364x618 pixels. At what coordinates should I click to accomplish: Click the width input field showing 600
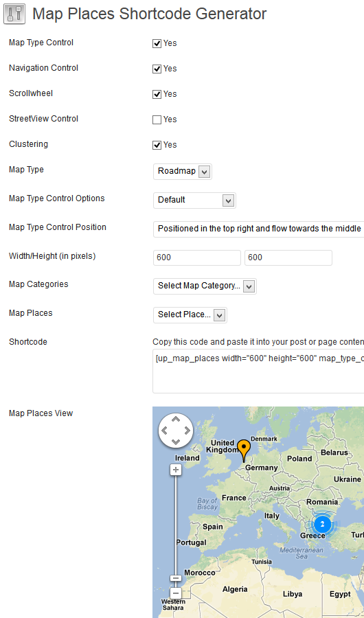click(x=197, y=257)
